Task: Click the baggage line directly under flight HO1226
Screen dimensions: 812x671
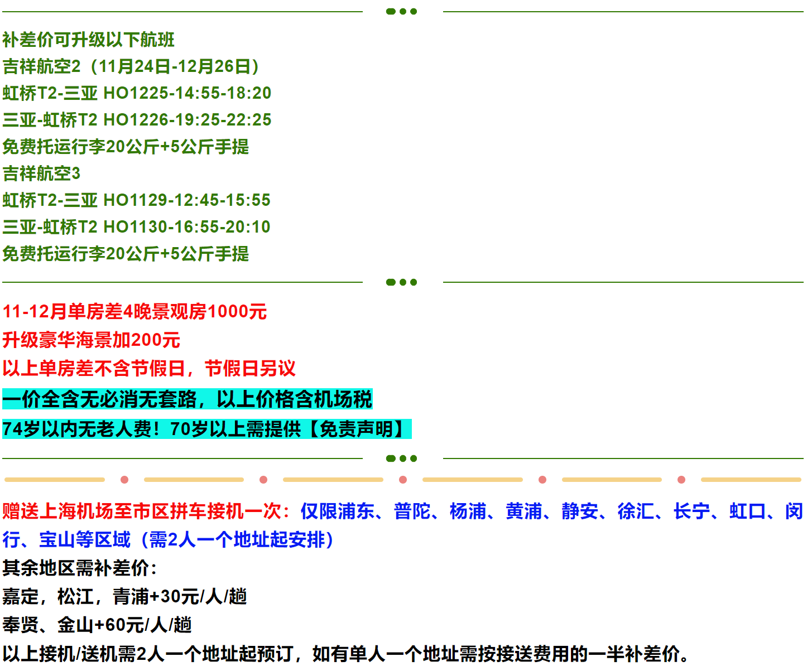Action: click(x=126, y=147)
